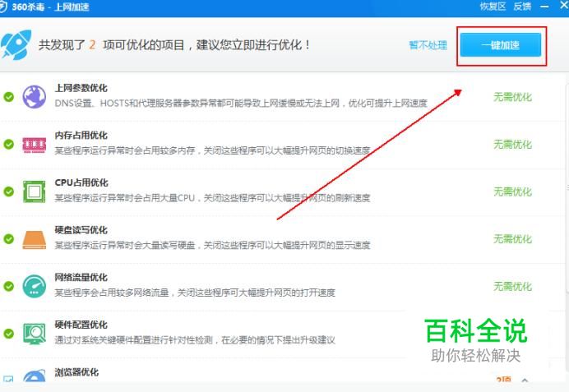This screenshot has width=569, height=392.
Task: Collapse the 浏览器优化 row with the chevron
Action: tap(525, 380)
